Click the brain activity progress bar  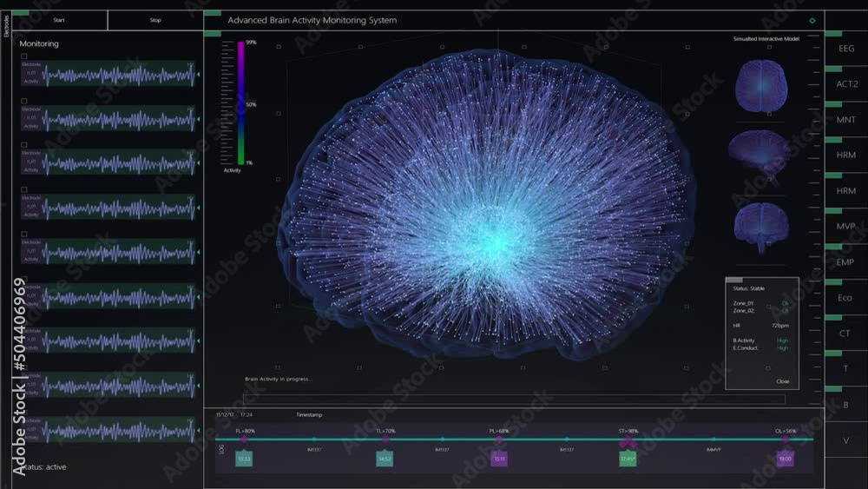coord(514,399)
